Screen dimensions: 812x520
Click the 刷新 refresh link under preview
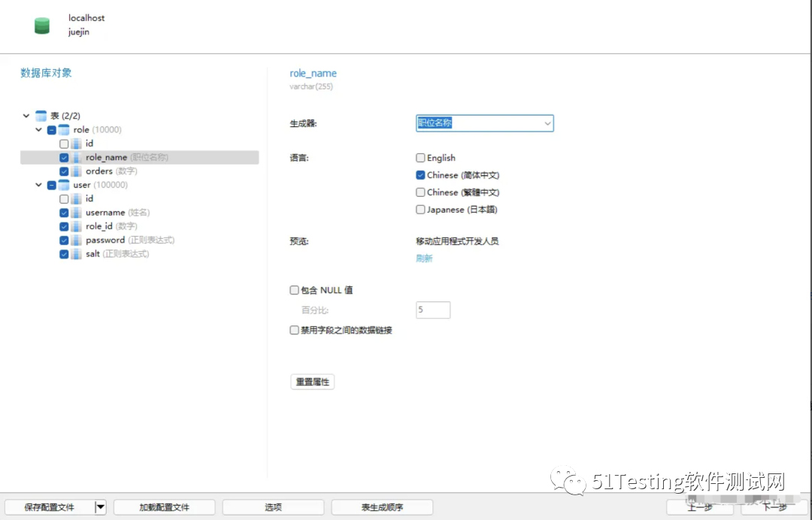[424, 258]
